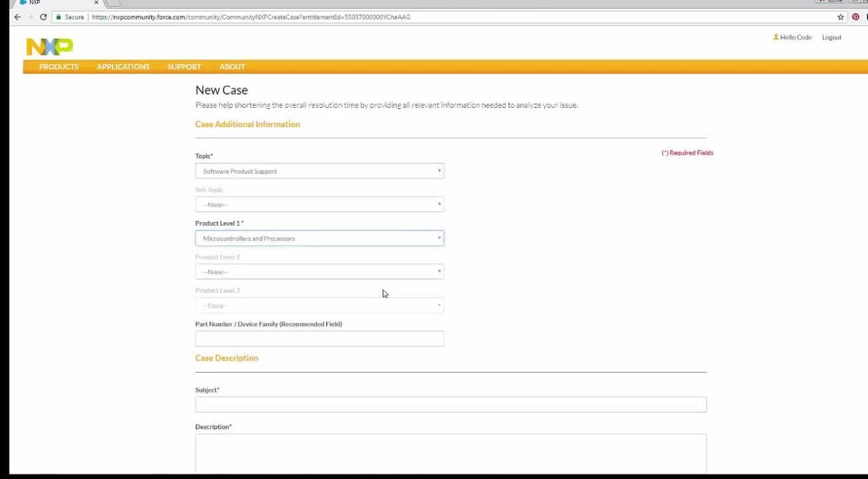
Task: Click into the Subject text field
Action: (450, 404)
